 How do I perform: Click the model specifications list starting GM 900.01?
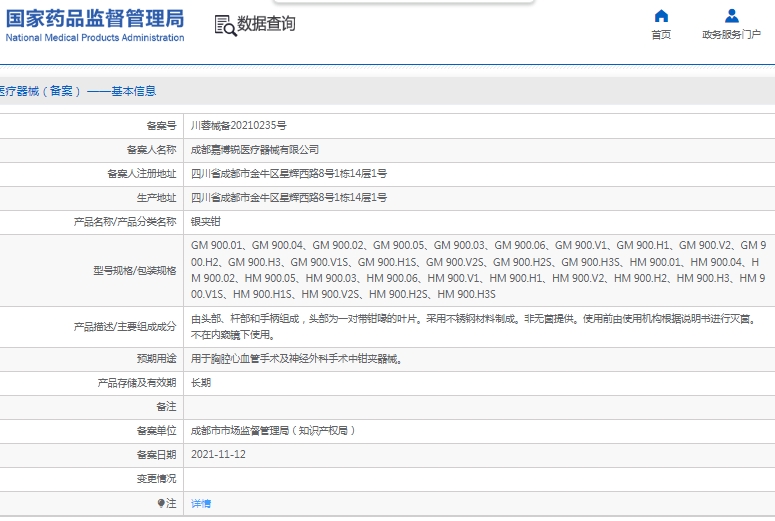coord(478,270)
